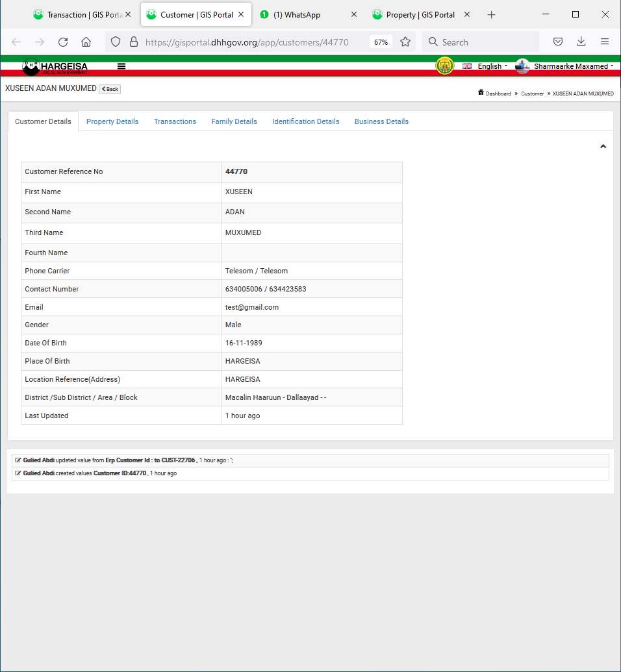Click the email test@gmail.com value
This screenshot has height=672, width=621.
click(x=252, y=307)
